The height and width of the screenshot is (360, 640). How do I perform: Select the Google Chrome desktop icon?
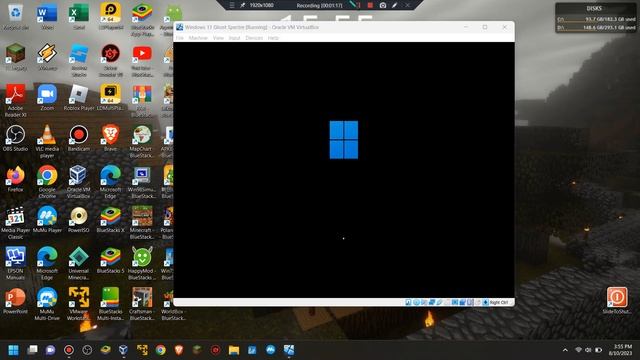pyautogui.click(x=47, y=182)
